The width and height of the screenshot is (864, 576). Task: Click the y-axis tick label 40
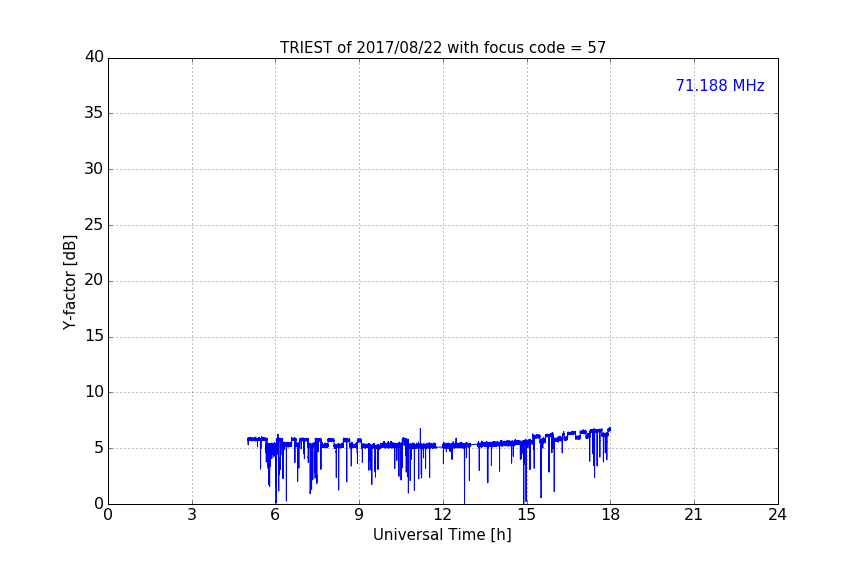94,57
